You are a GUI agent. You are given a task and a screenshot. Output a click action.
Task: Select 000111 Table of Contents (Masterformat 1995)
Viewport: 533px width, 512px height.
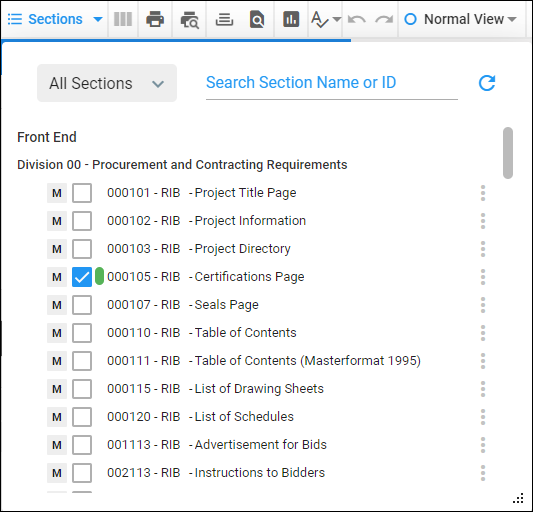coord(264,361)
